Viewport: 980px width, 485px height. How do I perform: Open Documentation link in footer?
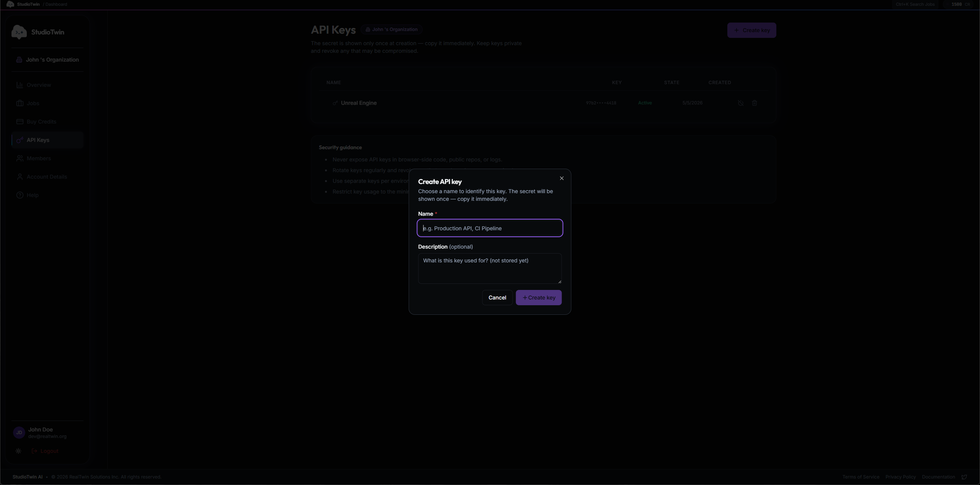click(x=938, y=477)
